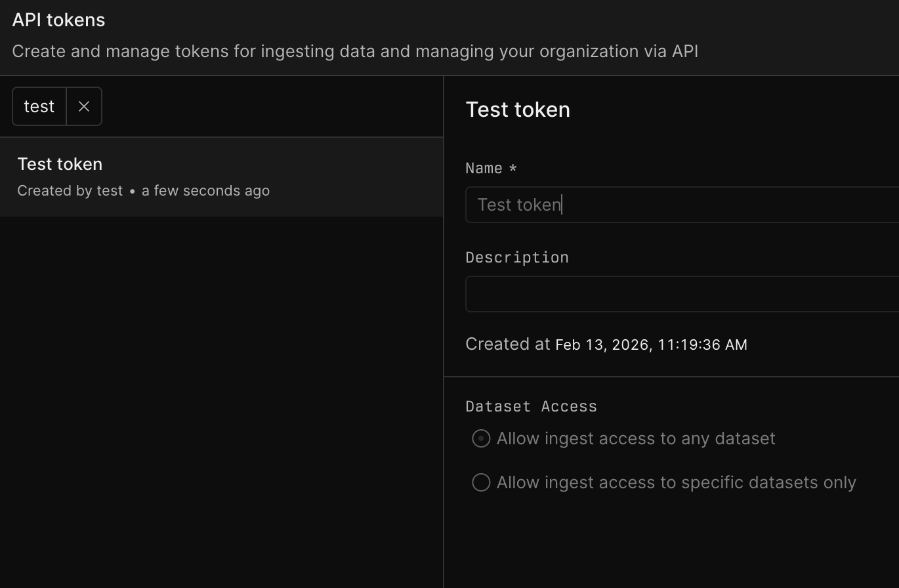Click the Dataset Access section label
899x588 pixels.
531,406
